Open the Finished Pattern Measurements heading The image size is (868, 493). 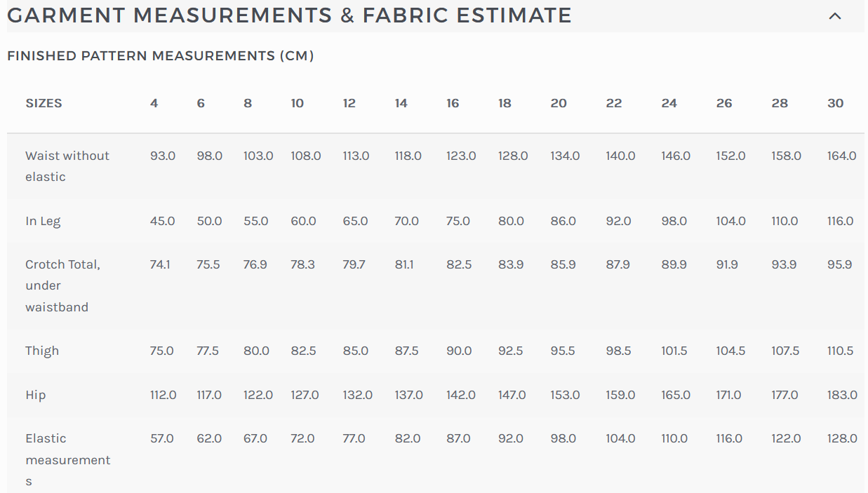(x=159, y=55)
